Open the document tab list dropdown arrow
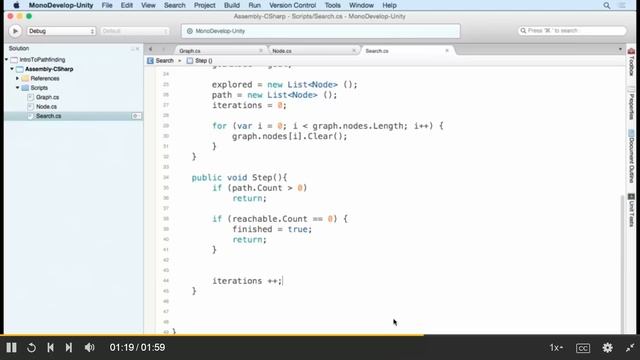Screen dimensions: 640x360 pos(620,49)
